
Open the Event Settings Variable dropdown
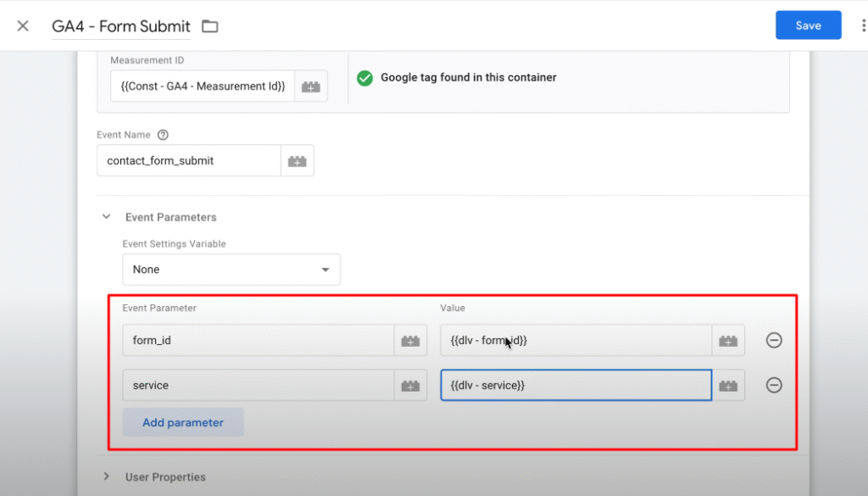click(231, 270)
